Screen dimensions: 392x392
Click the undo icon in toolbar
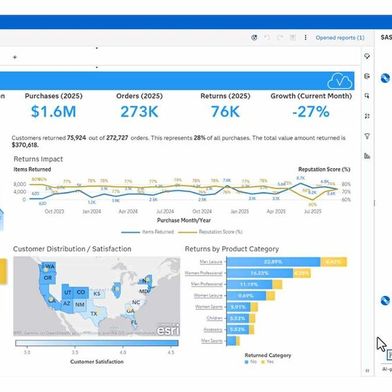click(267, 38)
